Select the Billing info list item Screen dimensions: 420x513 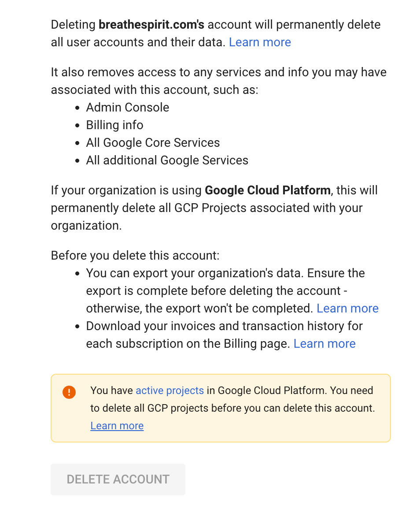point(115,125)
